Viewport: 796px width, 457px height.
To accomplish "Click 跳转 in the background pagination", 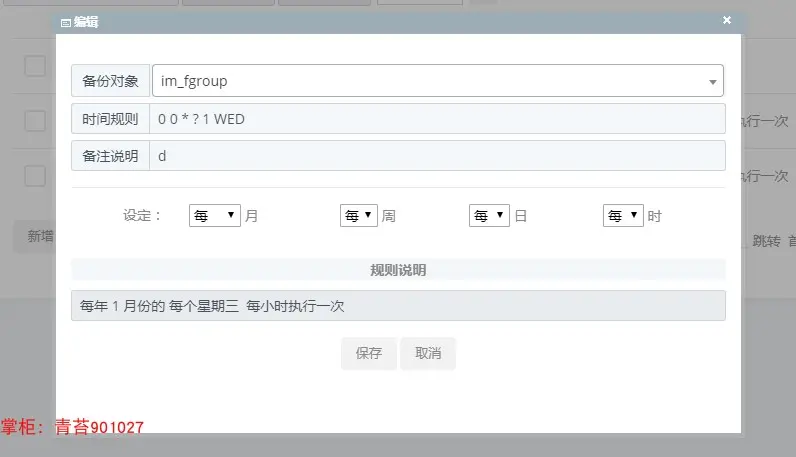I will pyautogui.click(x=766, y=241).
